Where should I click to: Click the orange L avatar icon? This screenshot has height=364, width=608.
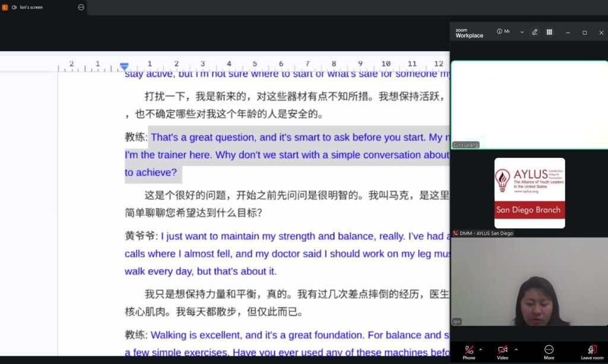(5, 7)
